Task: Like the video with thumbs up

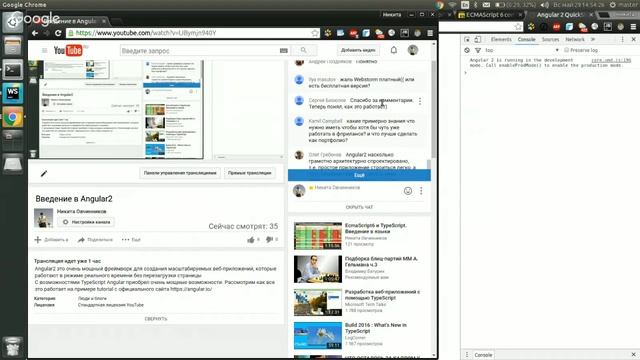Action: tap(251, 240)
